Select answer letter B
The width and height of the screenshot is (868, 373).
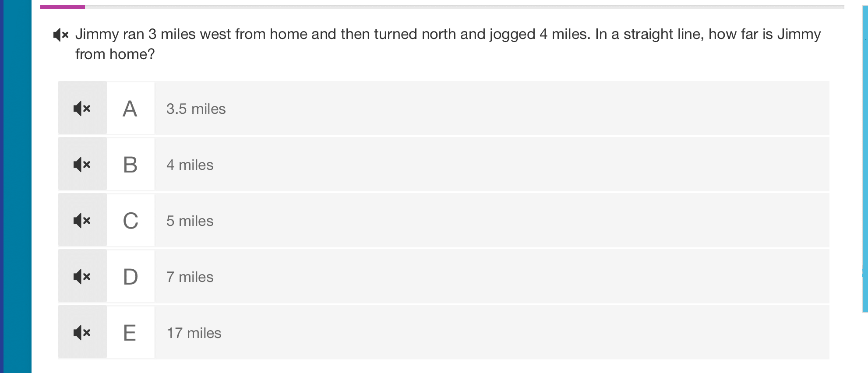click(131, 164)
